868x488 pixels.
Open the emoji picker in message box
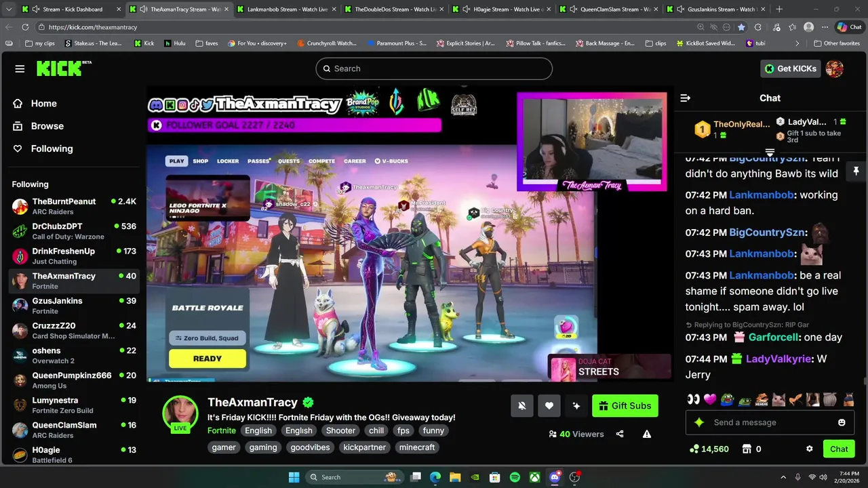(x=842, y=422)
